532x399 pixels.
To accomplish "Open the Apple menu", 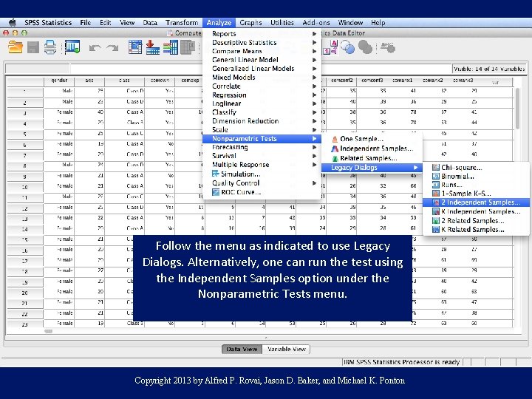I will pos(13,23).
